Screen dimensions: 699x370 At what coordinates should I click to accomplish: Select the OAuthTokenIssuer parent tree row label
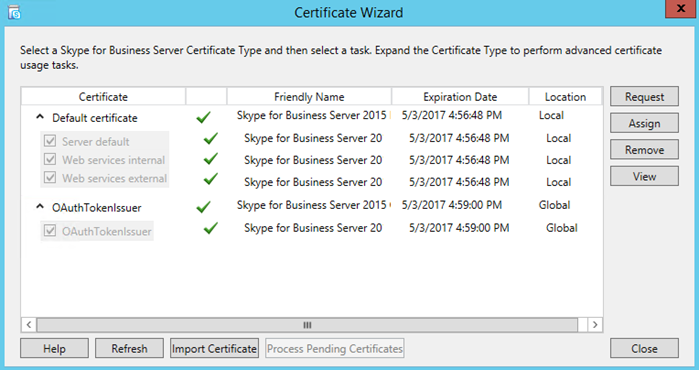97,208
